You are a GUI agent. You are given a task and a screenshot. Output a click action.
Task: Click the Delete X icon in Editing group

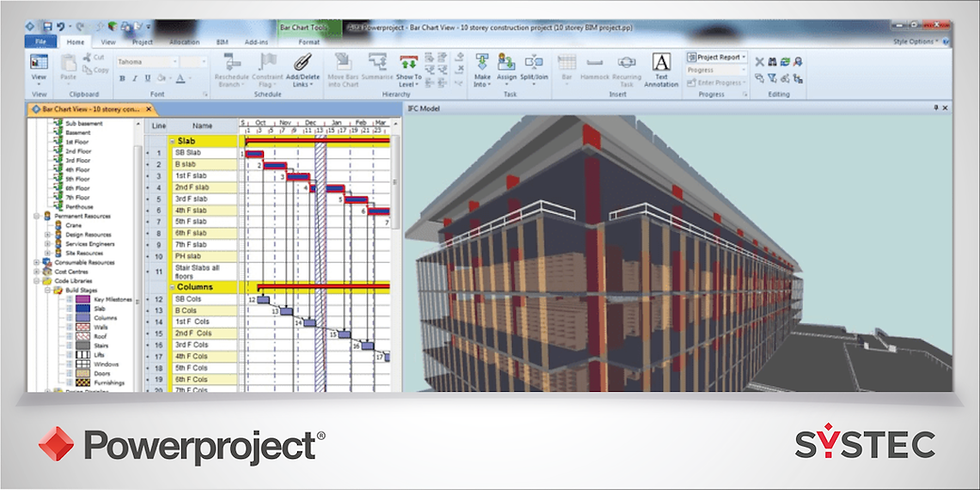pos(759,62)
